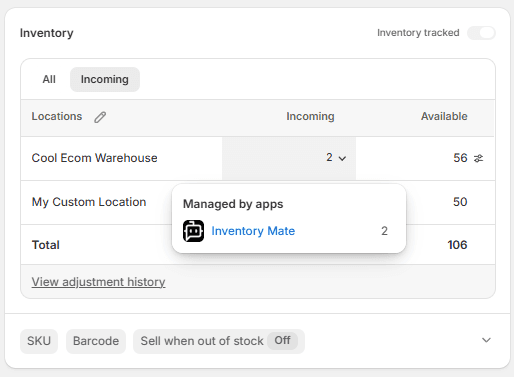
Task: Click the 2 count beside Inventory Mate
Action: (384, 231)
